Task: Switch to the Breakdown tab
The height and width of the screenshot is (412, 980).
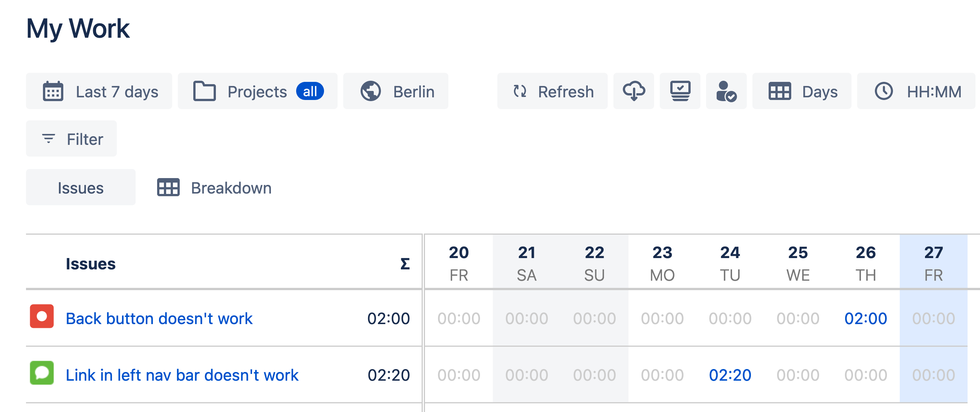Action: [214, 188]
